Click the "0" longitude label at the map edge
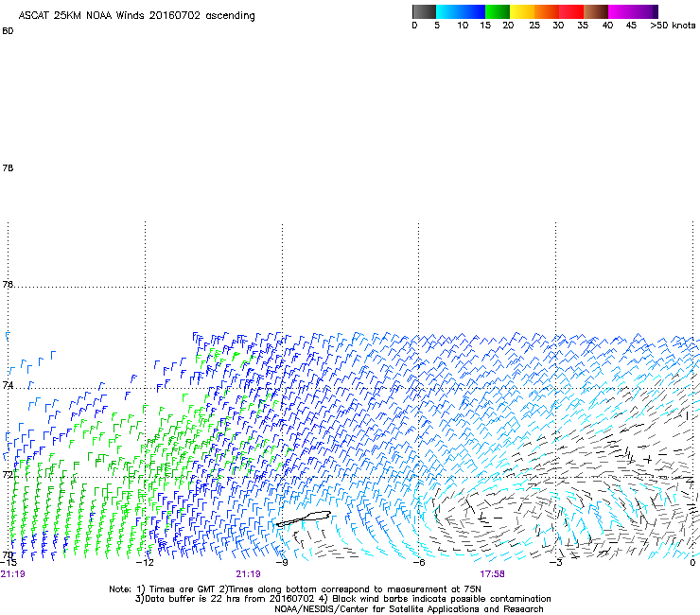 point(692,563)
